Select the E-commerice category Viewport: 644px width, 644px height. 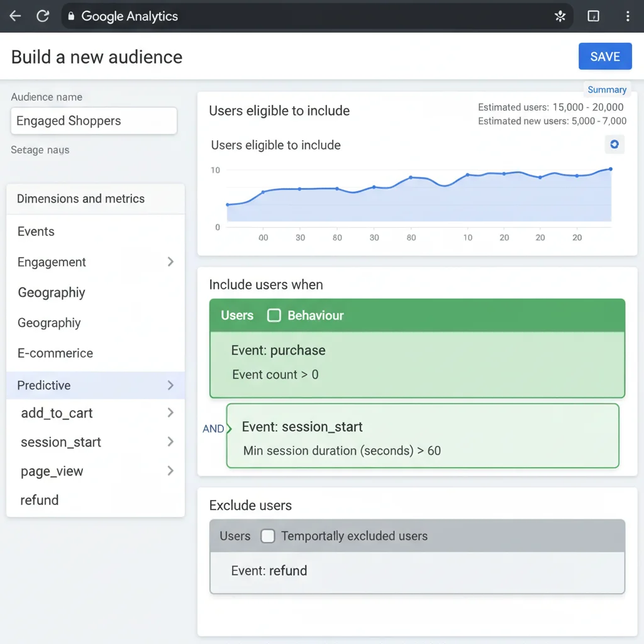click(96, 353)
